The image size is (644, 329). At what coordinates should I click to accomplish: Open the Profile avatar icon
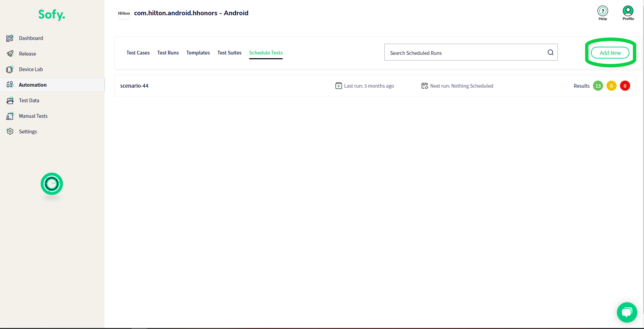(x=628, y=11)
